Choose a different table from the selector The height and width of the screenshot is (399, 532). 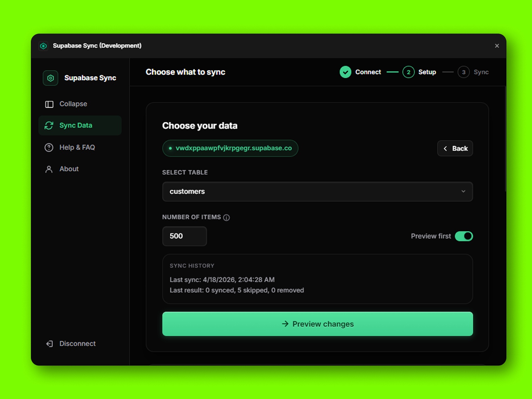pyautogui.click(x=317, y=192)
